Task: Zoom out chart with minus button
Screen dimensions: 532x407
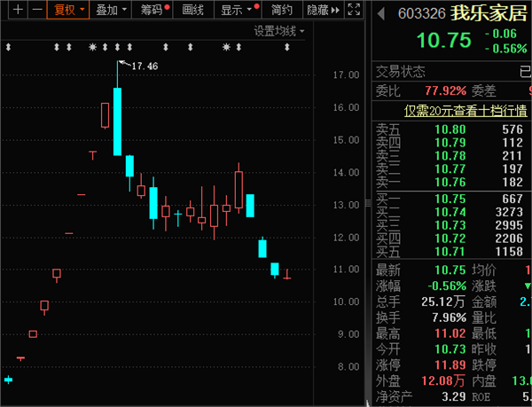Action: point(37,10)
